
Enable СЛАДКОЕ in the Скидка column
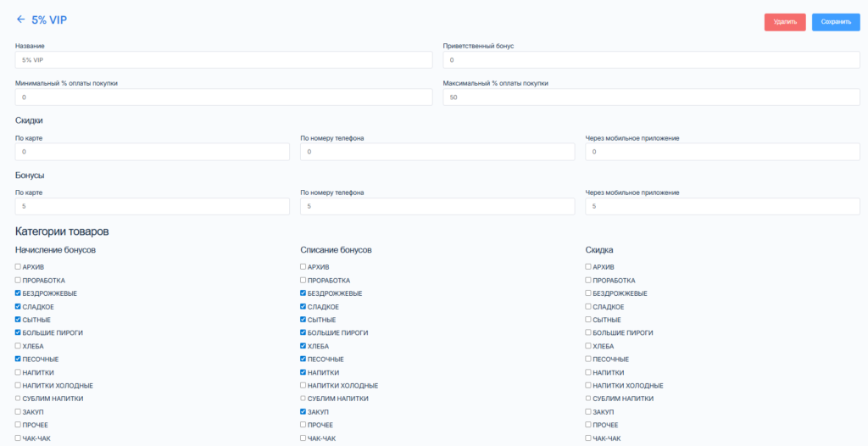click(x=588, y=307)
